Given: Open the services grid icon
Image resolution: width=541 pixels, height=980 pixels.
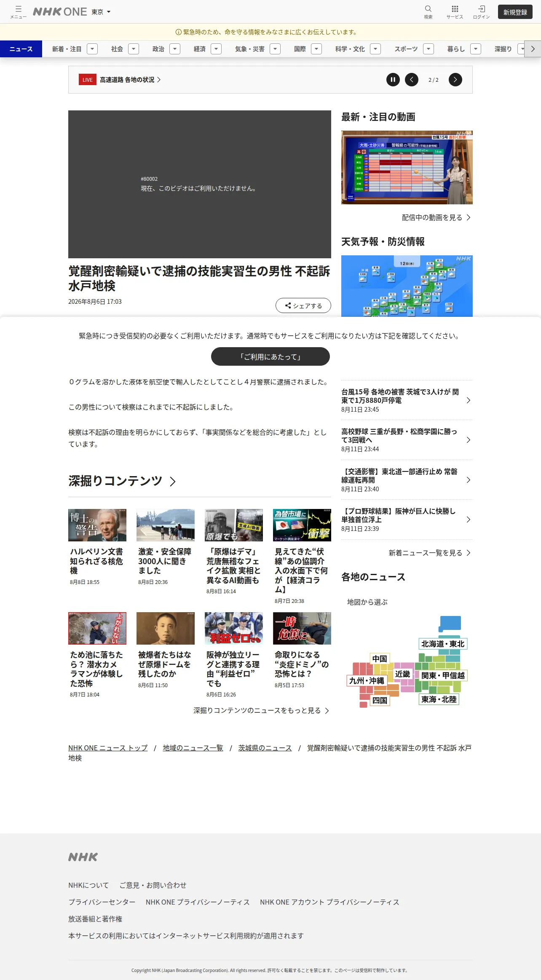Looking at the screenshot, I should 455,12.
